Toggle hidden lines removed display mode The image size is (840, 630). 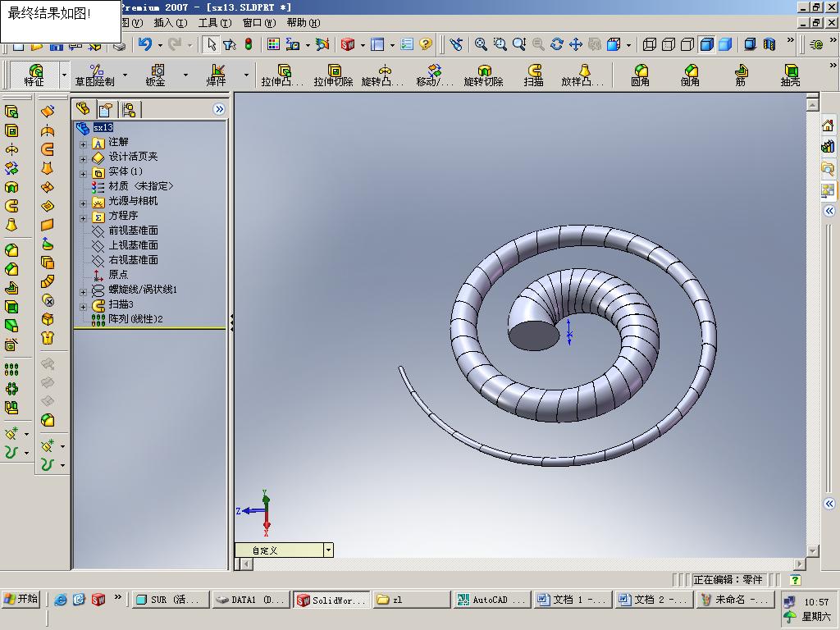click(687, 44)
